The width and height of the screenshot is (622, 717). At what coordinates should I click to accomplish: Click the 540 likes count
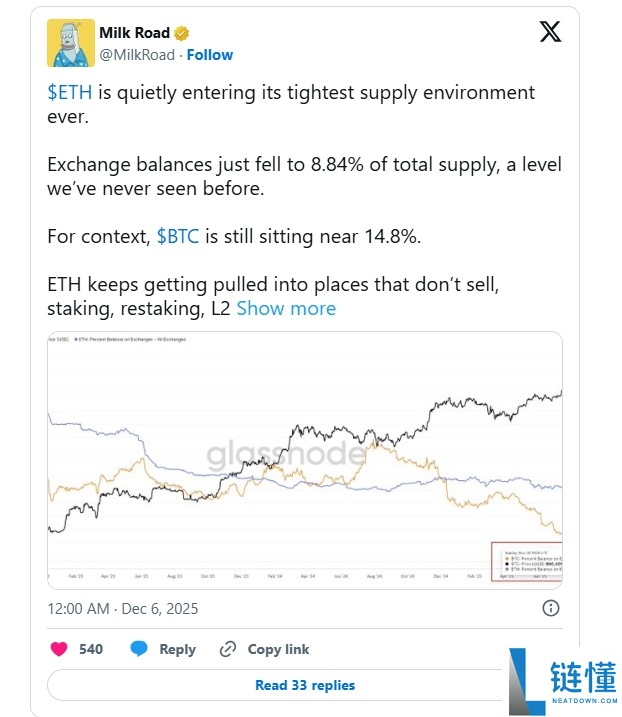point(91,649)
